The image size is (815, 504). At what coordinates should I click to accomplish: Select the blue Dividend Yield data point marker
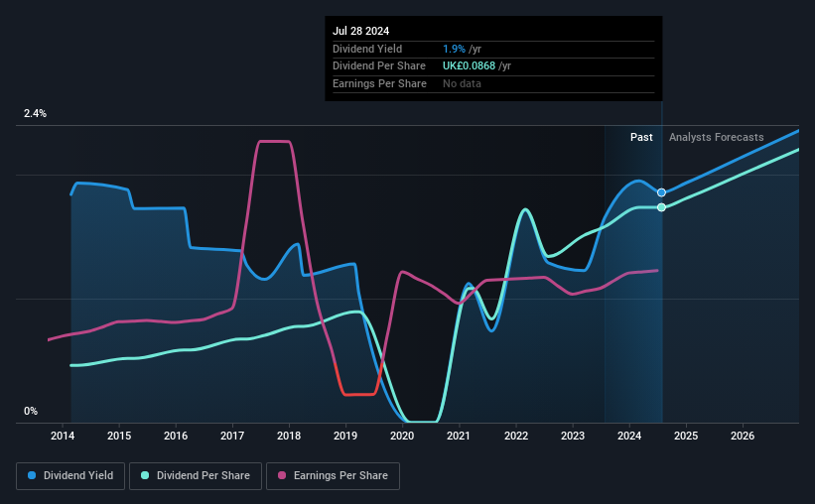661,192
